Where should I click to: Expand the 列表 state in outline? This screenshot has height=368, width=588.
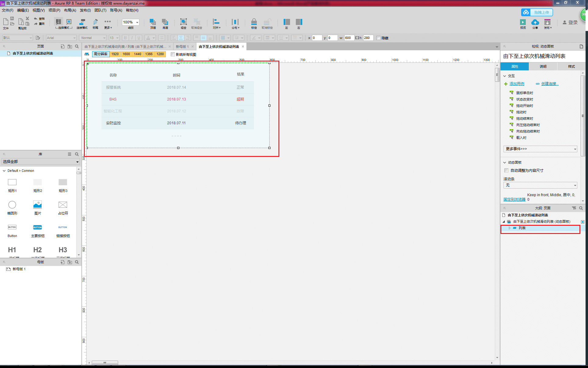coord(509,228)
